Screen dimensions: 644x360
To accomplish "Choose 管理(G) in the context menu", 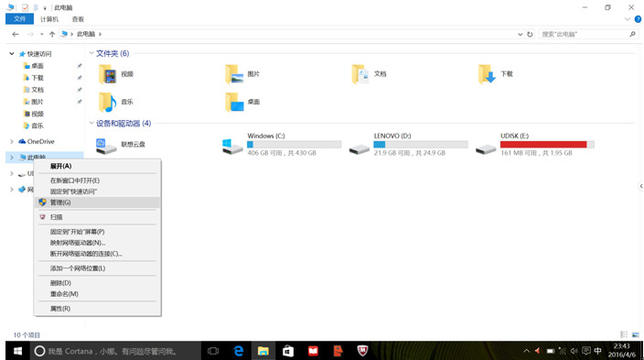I will pos(97,202).
